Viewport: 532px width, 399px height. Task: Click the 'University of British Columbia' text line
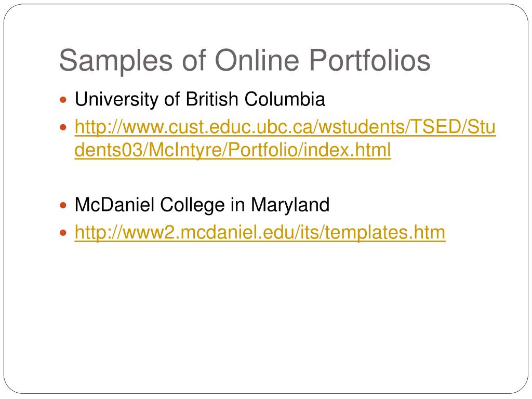(200, 100)
